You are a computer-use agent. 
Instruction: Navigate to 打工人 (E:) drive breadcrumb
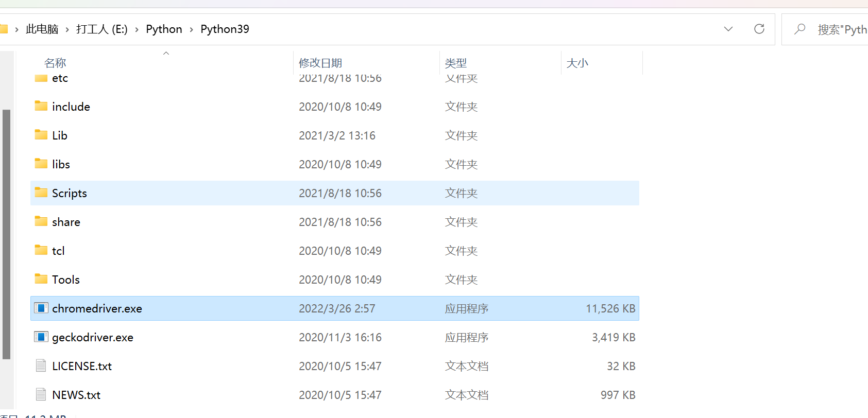point(102,29)
